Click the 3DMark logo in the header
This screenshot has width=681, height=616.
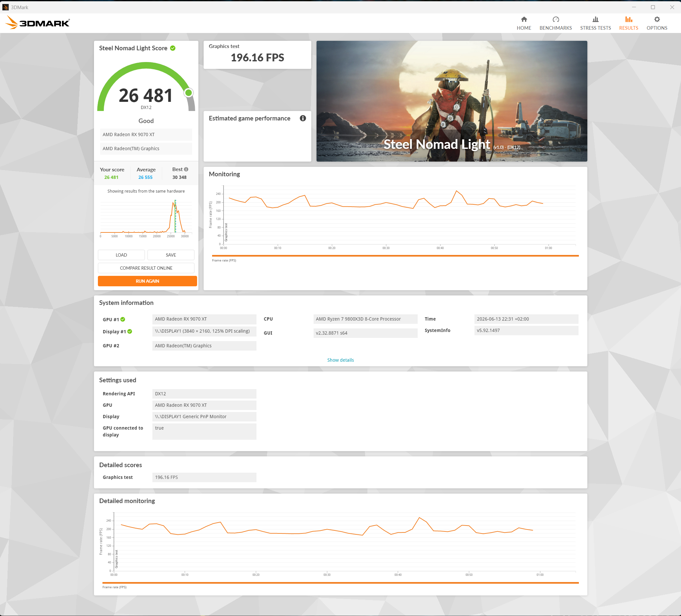38,23
